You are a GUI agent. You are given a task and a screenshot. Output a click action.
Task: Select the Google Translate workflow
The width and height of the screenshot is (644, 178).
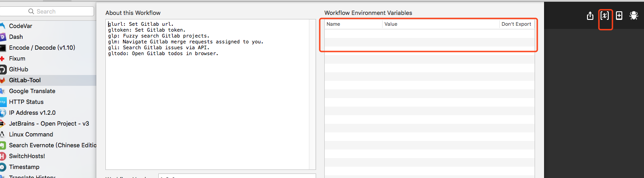[x=48, y=91]
